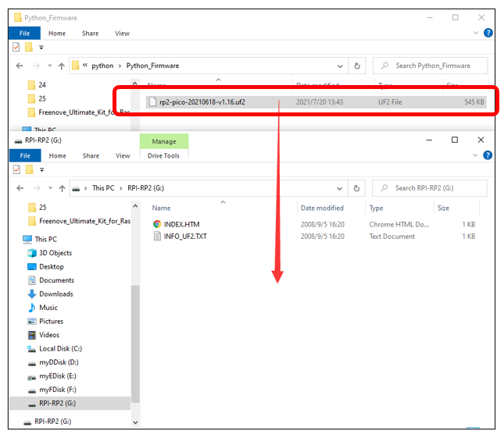
Task: Refresh the Python_Firmware folder
Action: [357, 66]
